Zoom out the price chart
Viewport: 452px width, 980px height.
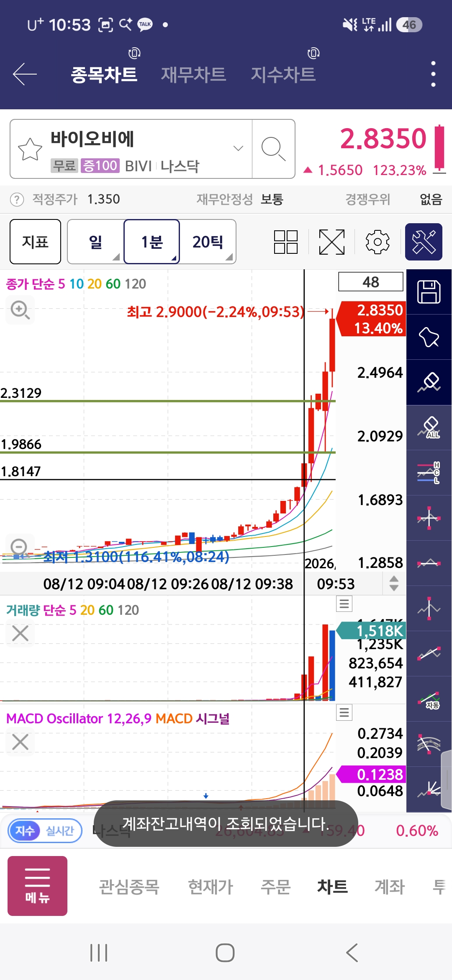click(19, 547)
